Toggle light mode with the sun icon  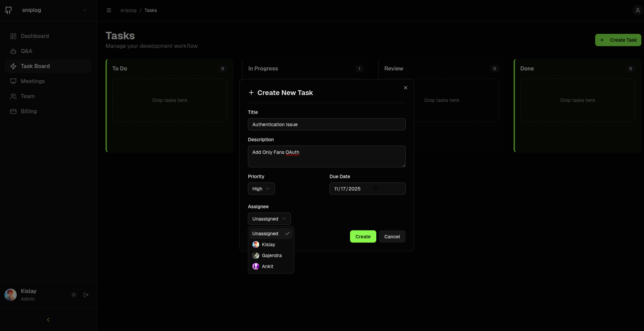[x=73, y=294]
